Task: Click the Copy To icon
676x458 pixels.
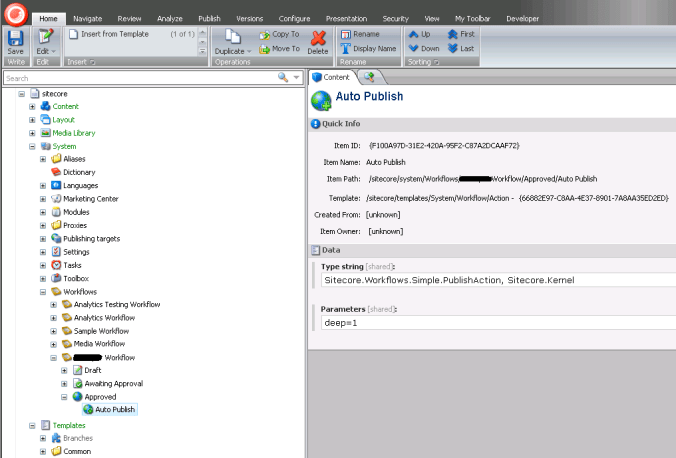Action: 264,35
